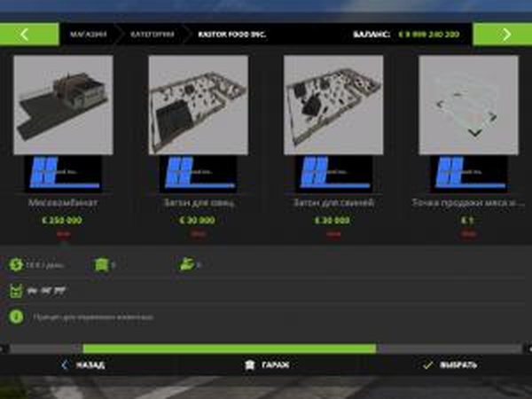Go to next shop page with right arrow
The image size is (532, 399).
[503, 35]
